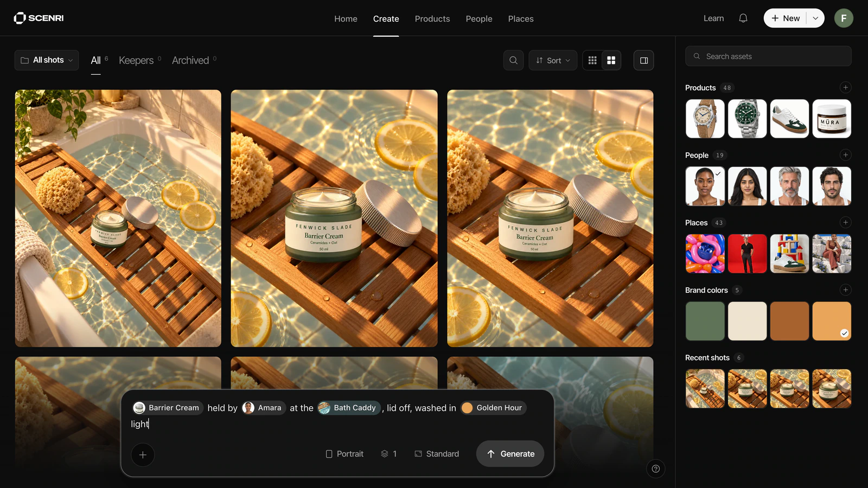Select the woman on rocks place thumbnail
Image resolution: width=868 pixels, height=488 pixels.
(832, 254)
